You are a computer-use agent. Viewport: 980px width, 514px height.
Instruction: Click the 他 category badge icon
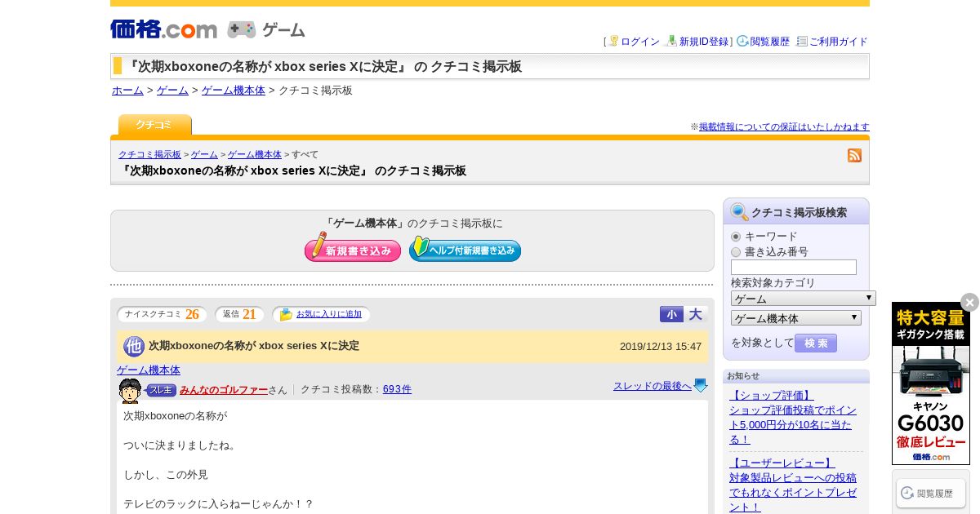pyautogui.click(x=134, y=346)
